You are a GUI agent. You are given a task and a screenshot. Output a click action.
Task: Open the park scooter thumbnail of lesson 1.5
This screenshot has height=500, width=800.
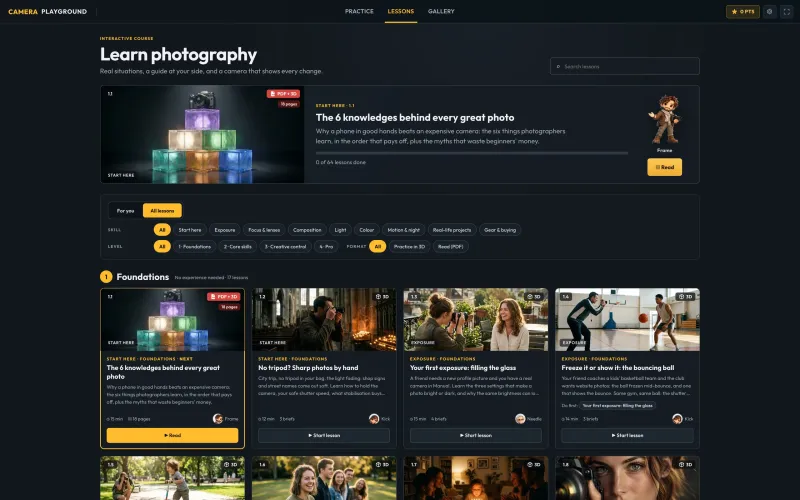click(x=172, y=478)
